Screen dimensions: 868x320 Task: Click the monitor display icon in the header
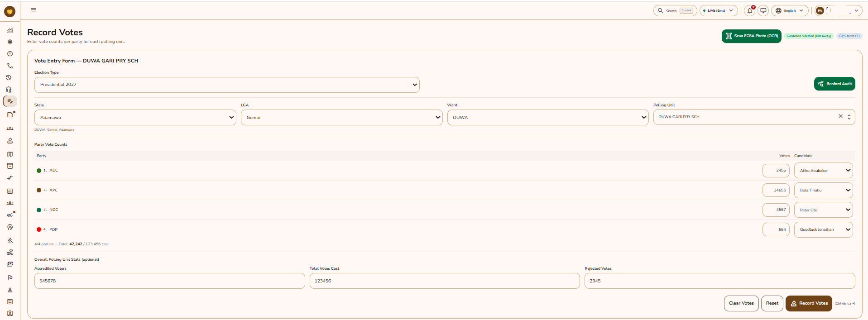pos(763,10)
